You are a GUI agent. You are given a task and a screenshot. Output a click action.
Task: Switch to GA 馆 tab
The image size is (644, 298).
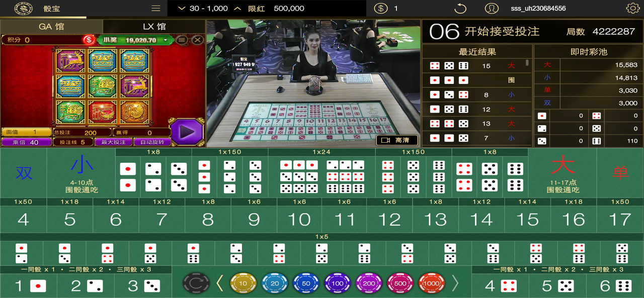(51, 27)
